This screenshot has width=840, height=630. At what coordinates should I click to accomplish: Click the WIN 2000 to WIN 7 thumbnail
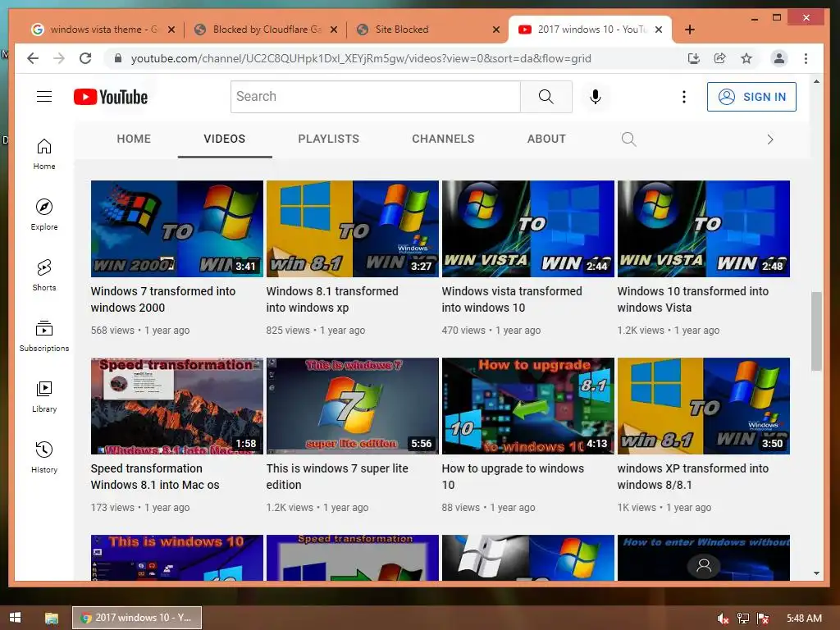click(177, 229)
